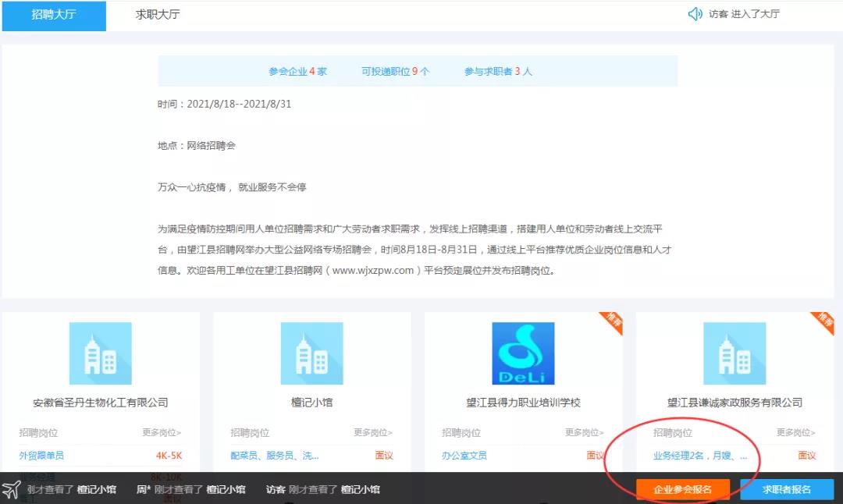This screenshot has width=843, height=504.
Task: Expand 更多岗位 for 望江县得力职业培训学校
Action: click(x=585, y=432)
